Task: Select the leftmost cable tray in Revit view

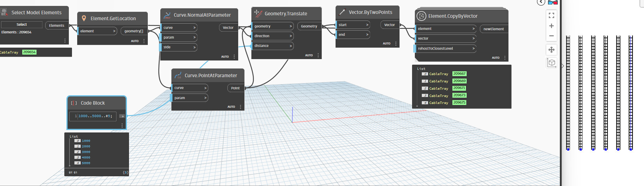Action: click(x=568, y=92)
